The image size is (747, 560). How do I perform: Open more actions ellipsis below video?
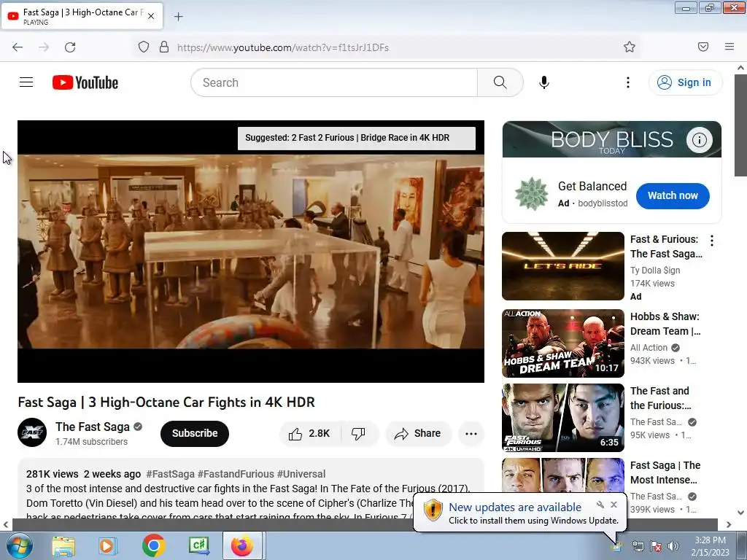[x=471, y=433]
